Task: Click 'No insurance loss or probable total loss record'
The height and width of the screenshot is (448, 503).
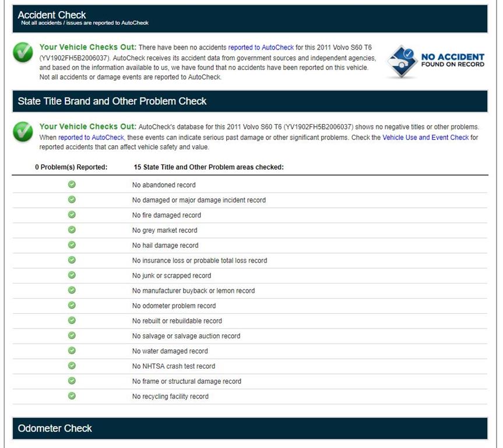Action: [x=199, y=260]
